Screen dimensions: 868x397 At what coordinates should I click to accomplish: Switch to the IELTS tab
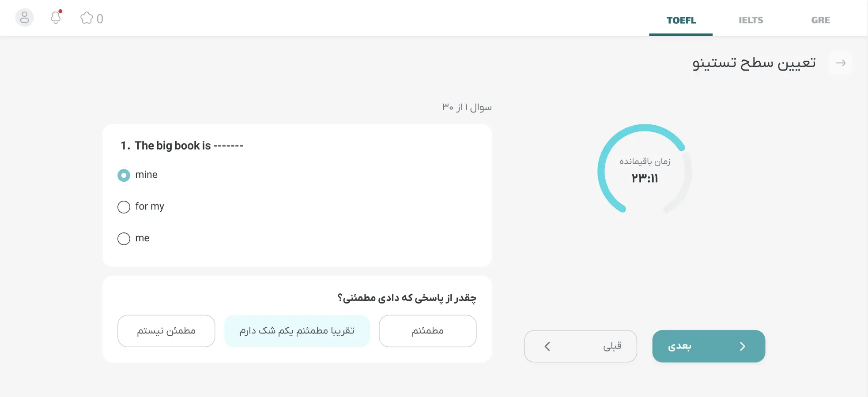[x=751, y=20]
